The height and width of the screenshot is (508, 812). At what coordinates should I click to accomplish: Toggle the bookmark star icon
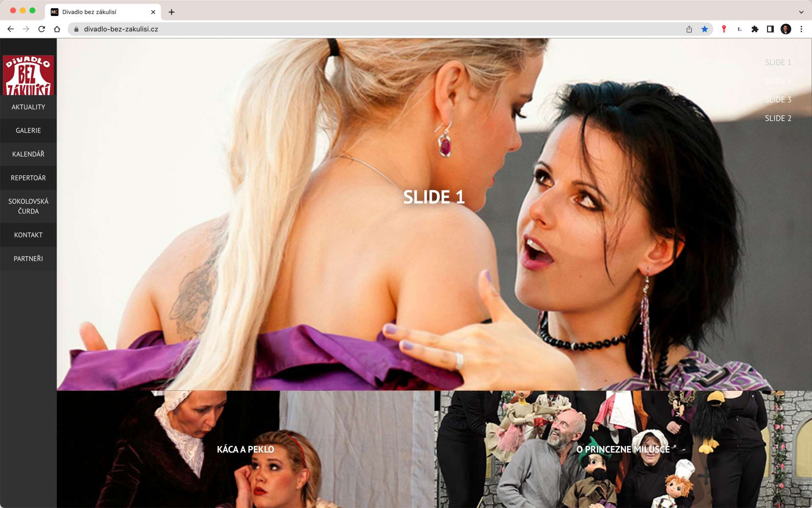(x=705, y=29)
